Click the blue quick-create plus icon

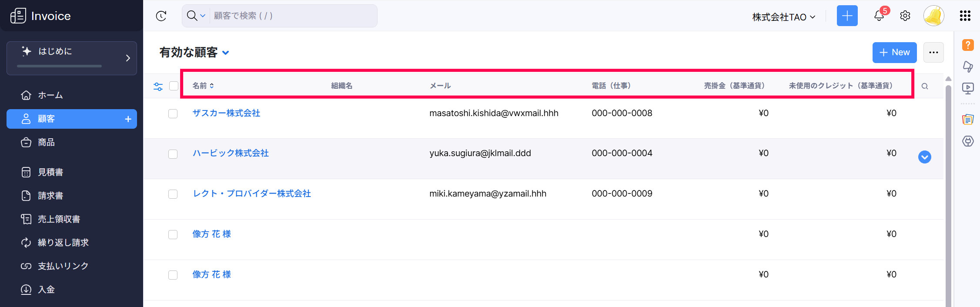[847, 16]
